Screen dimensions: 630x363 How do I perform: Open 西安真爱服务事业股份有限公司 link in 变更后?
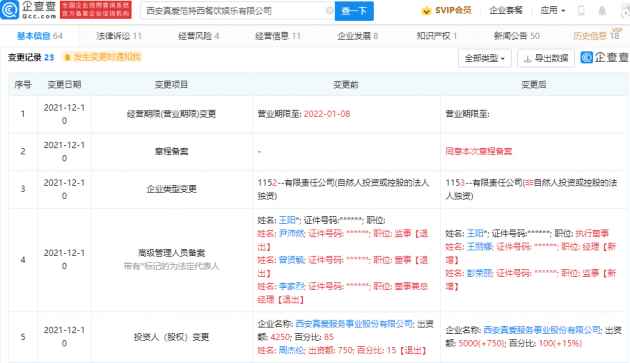pos(542,330)
